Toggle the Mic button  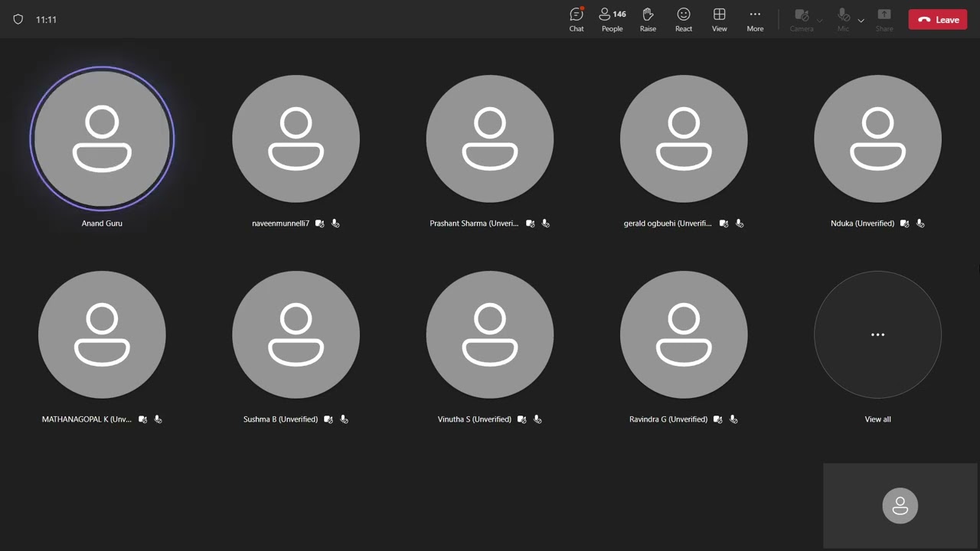point(843,20)
